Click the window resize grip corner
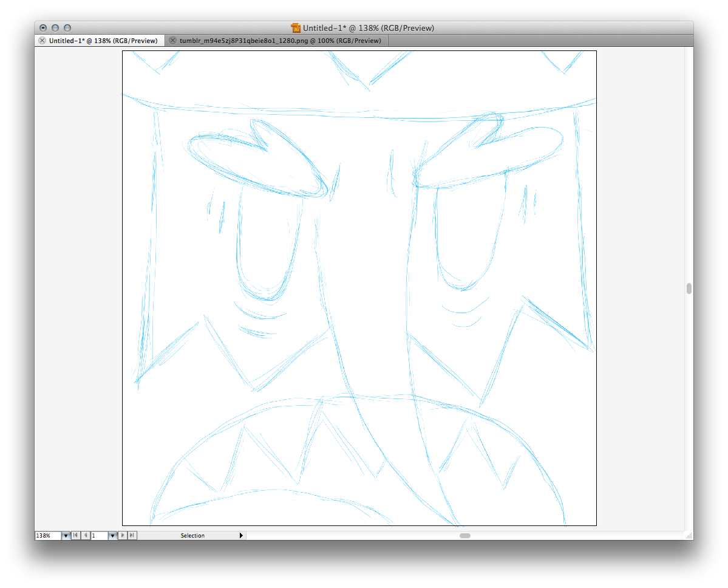Viewport: 728px width, 588px height. (689, 536)
